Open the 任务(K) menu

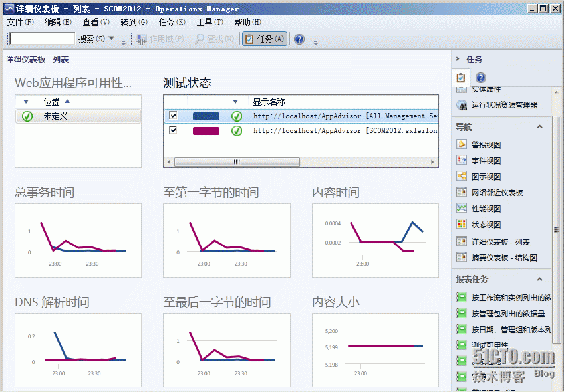[172, 23]
